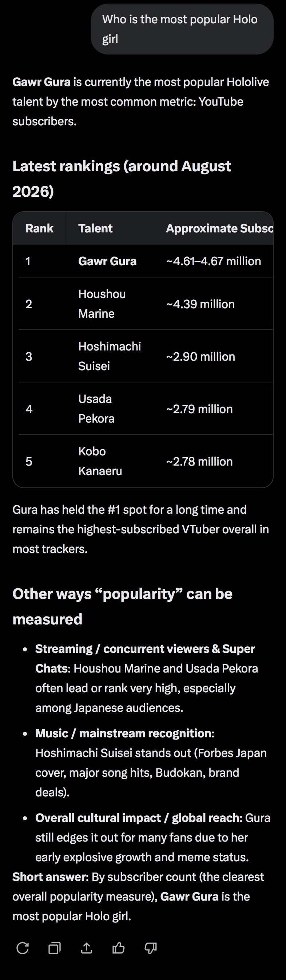Copy the response with copy icon
Screen dimensions: 286x980
[x=55, y=948]
